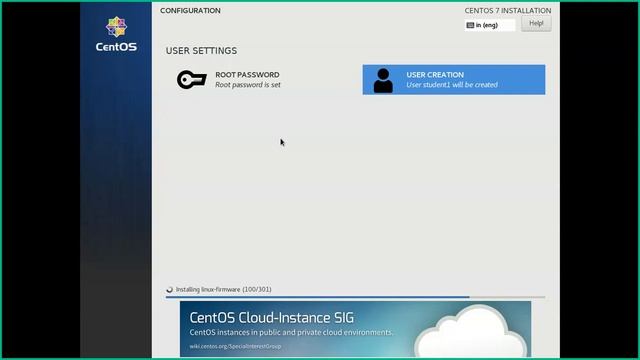640x360 pixels.
Task: Click the CentOS logo in sidebar
Action: tap(116, 34)
